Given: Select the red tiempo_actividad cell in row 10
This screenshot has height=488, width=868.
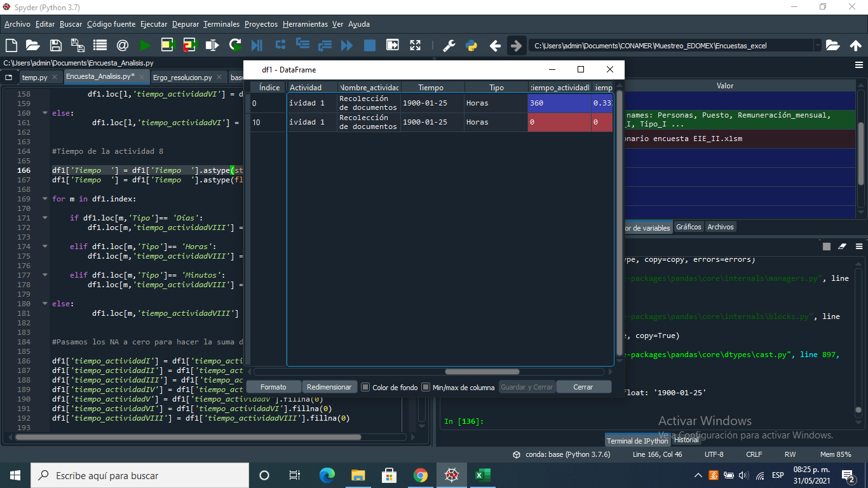Looking at the screenshot, I should tap(559, 122).
